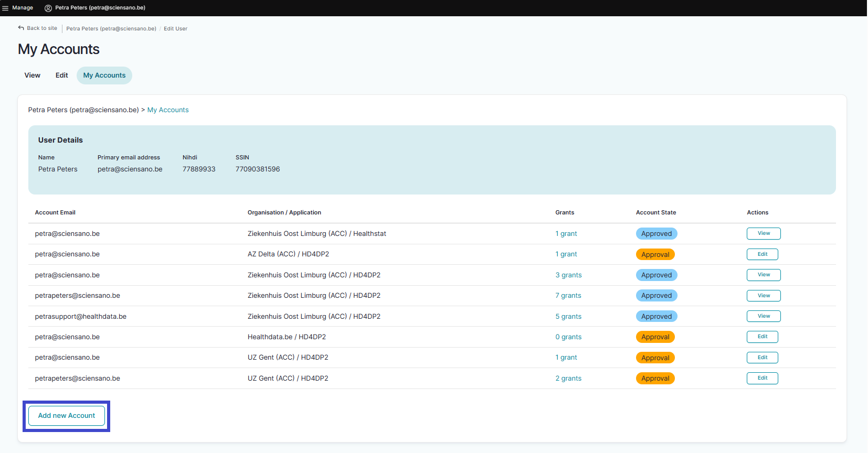This screenshot has height=453, width=868.
Task: Open the 2 grants link for UZ Gent
Action: tap(568, 379)
